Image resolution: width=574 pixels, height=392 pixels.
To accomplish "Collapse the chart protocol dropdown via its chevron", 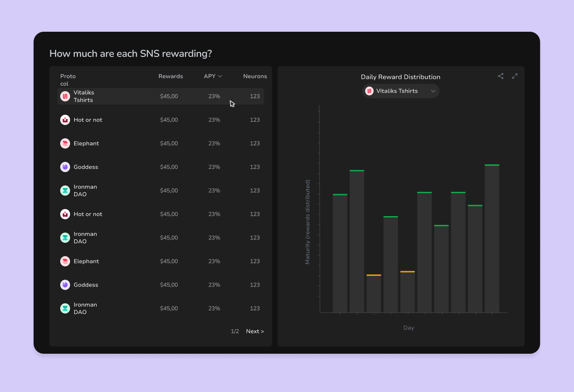I will pyautogui.click(x=433, y=91).
